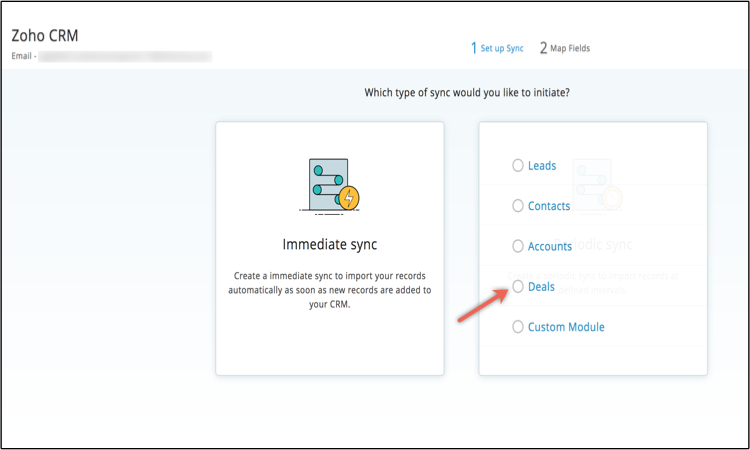
Task: Click the Contacts module label
Action: (x=549, y=206)
